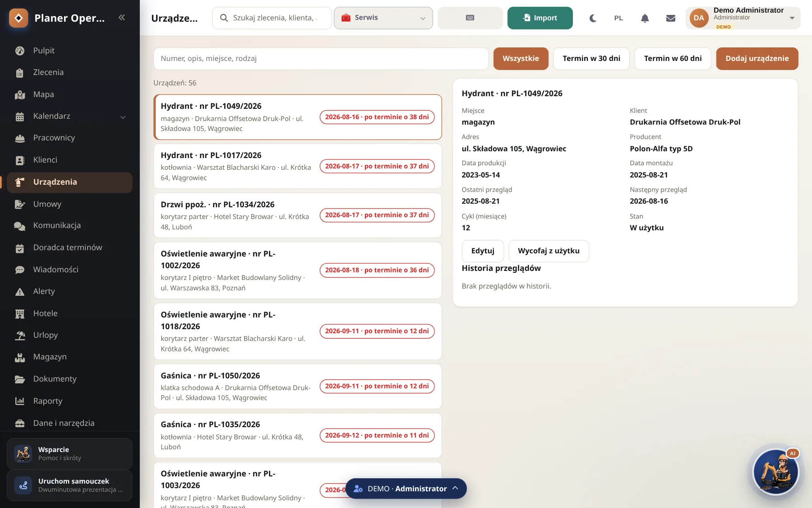Select Hydrant nr PL-1017/2026 card
The width and height of the screenshot is (812, 508).
tap(298, 166)
